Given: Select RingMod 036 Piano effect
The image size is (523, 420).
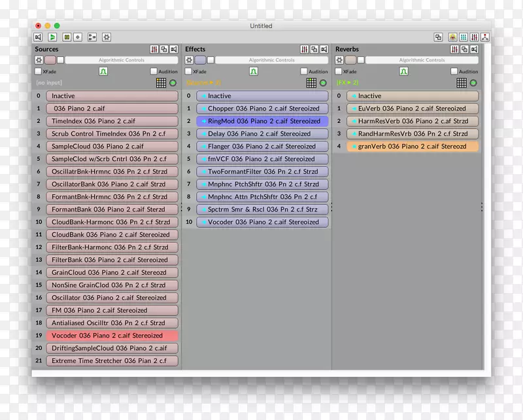Looking at the screenshot, I should click(x=262, y=121).
